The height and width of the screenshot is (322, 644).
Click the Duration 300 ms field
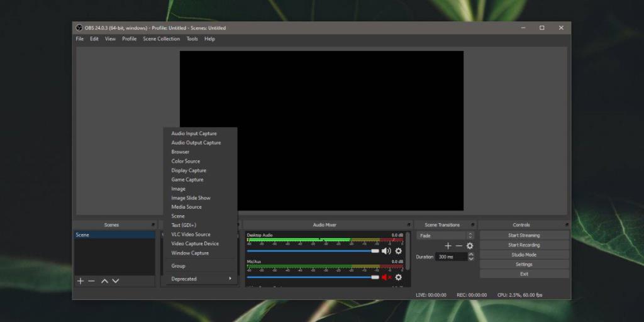[451, 257]
